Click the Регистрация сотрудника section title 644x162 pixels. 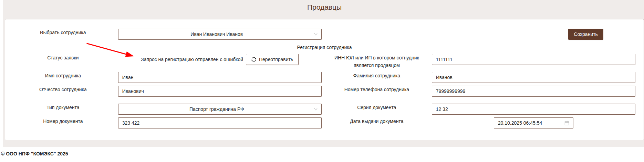click(324, 47)
